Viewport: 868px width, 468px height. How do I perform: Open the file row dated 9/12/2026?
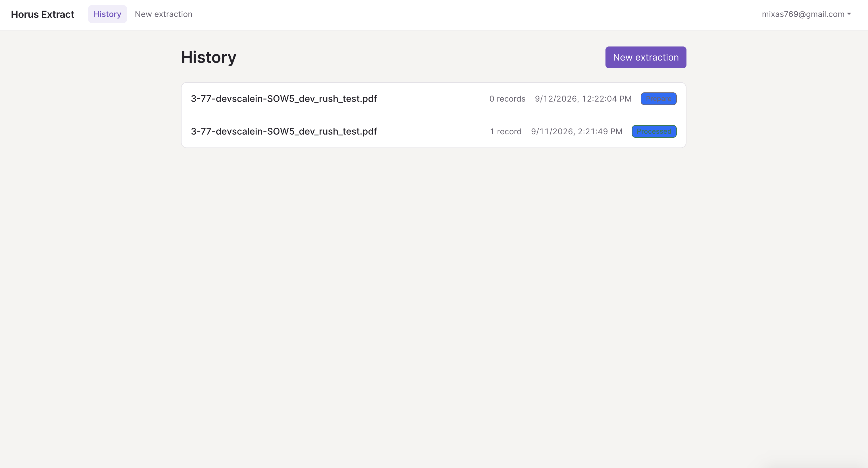pyautogui.click(x=434, y=99)
